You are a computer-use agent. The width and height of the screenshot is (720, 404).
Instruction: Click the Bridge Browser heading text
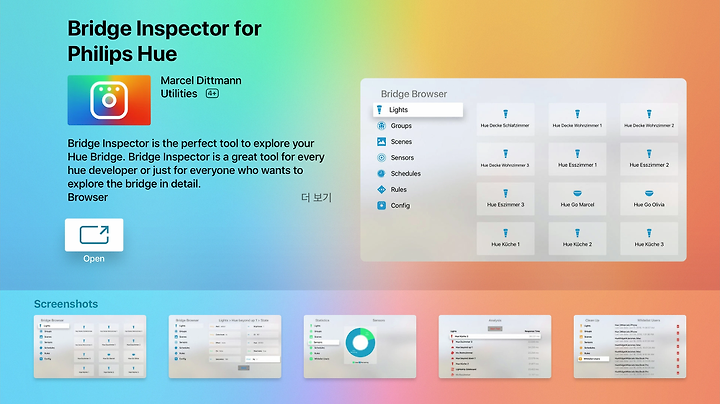point(414,94)
